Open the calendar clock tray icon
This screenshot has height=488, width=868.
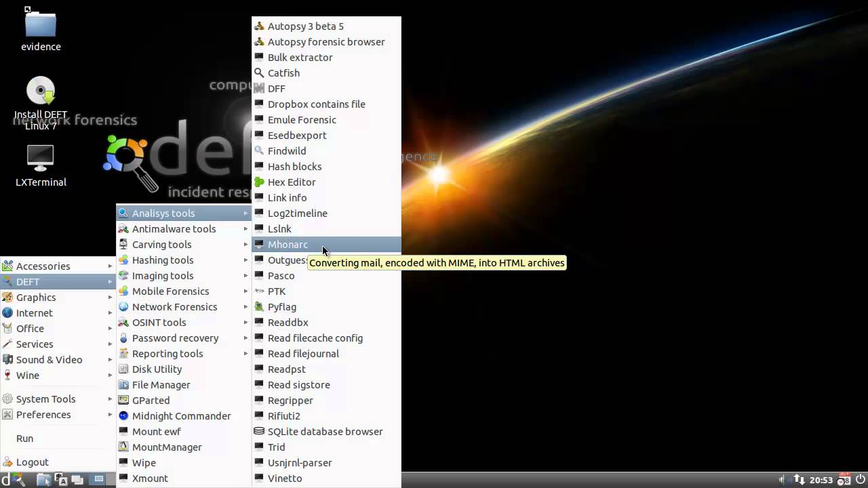(844, 480)
